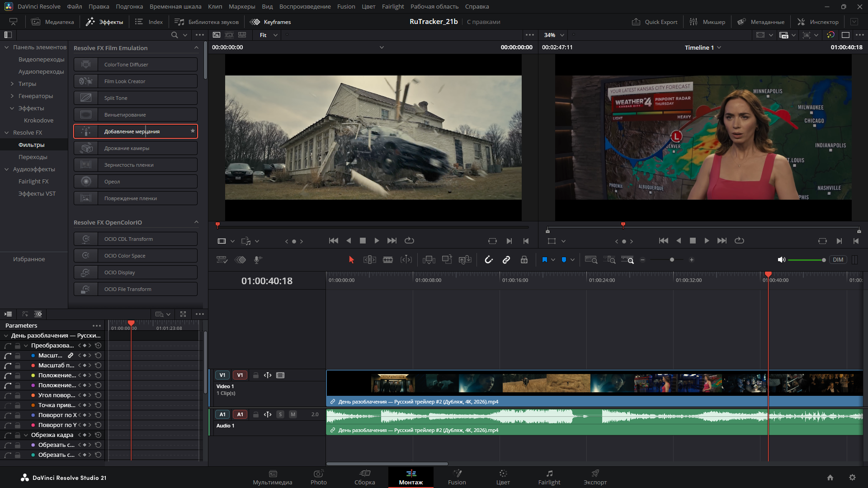Screen dimensions: 868x488
Task: Expand keyframe panel to full size
Action: pyautogui.click(x=183, y=314)
